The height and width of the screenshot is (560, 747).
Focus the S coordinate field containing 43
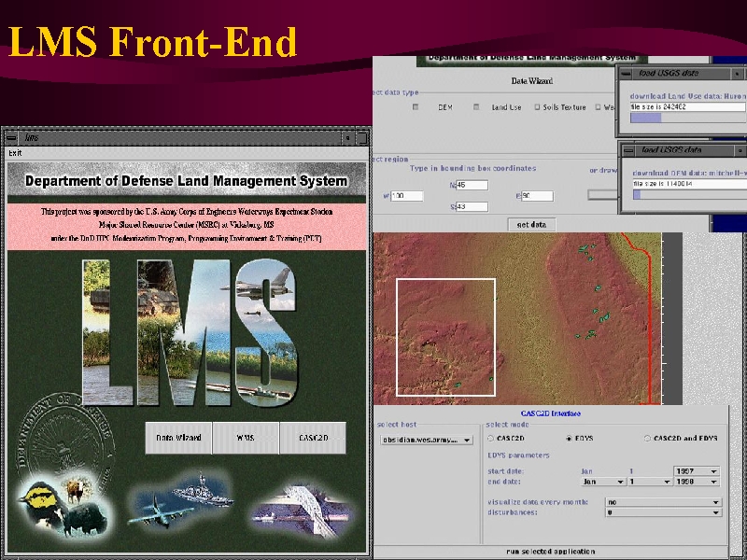(x=472, y=206)
